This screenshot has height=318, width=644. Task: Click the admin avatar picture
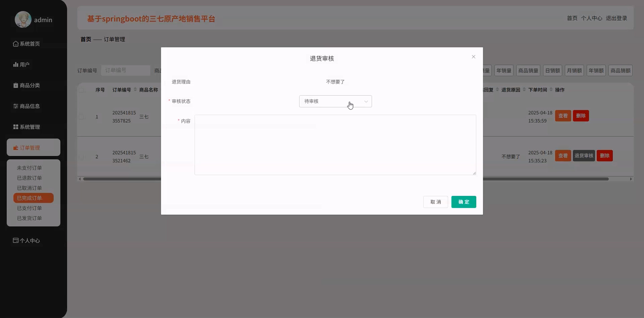(x=23, y=20)
